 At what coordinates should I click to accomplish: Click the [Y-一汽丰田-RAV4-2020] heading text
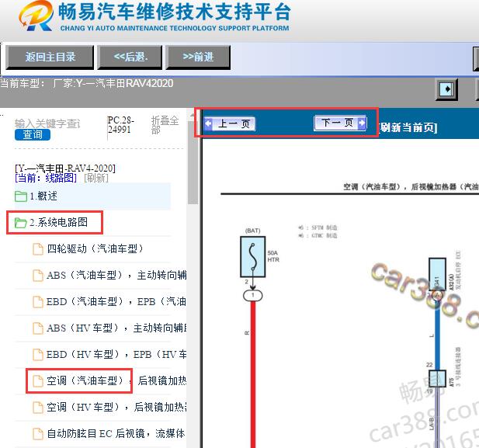(65, 168)
